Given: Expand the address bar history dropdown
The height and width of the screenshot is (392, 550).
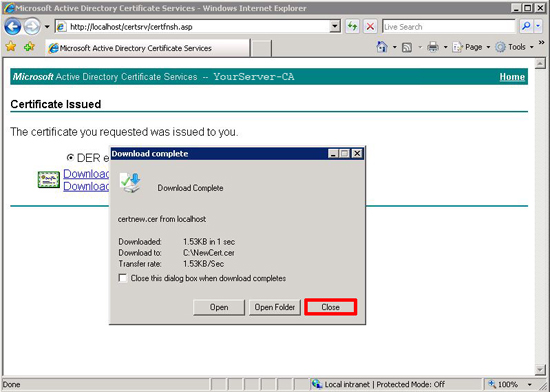Looking at the screenshot, I should 335,27.
